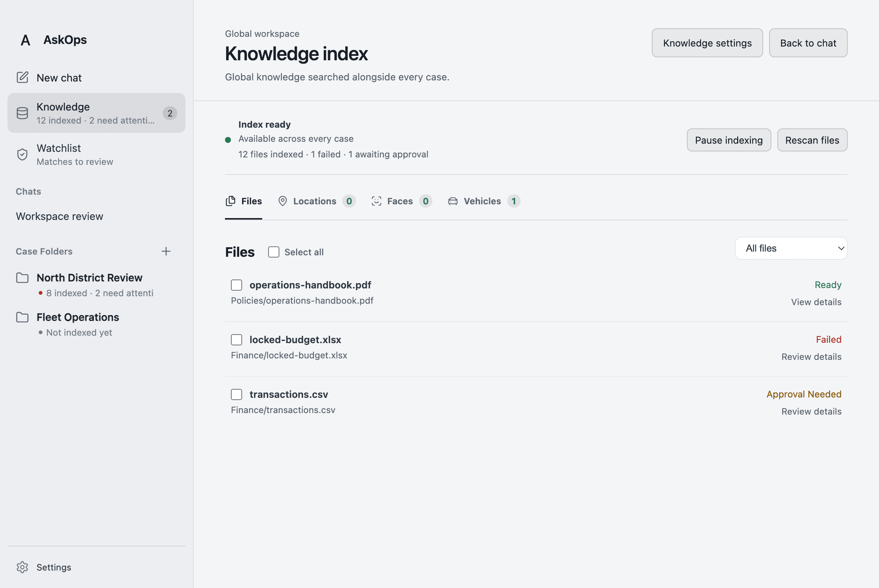Open Settings in sidebar
This screenshot has height=588, width=879.
pos(96,567)
